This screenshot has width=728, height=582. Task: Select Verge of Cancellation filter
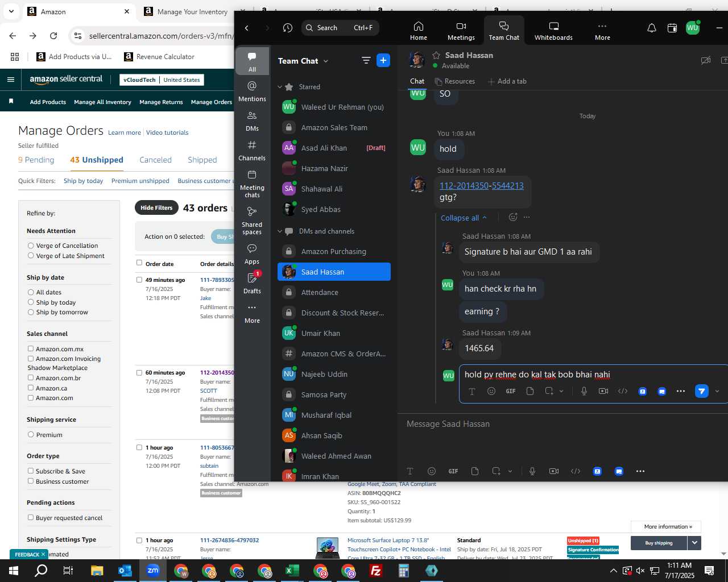click(31, 246)
